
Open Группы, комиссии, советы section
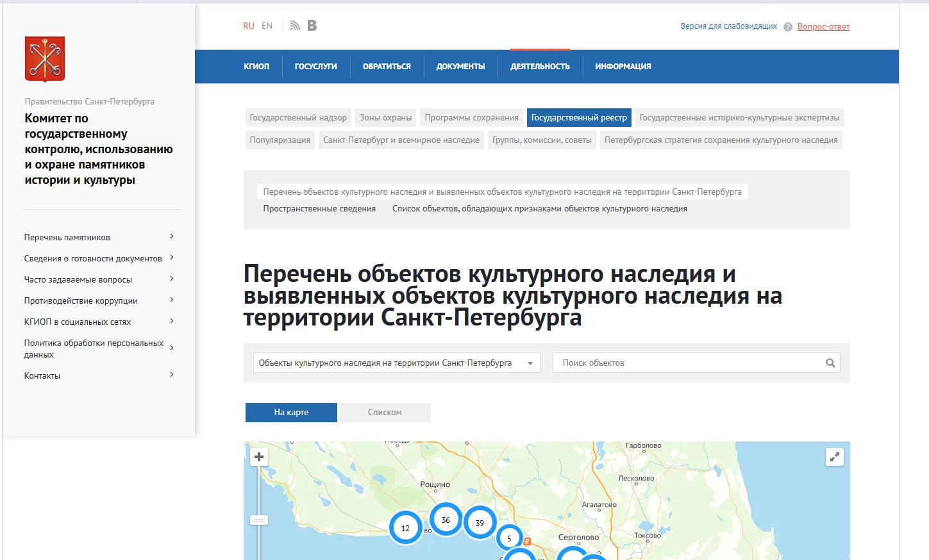coord(542,140)
